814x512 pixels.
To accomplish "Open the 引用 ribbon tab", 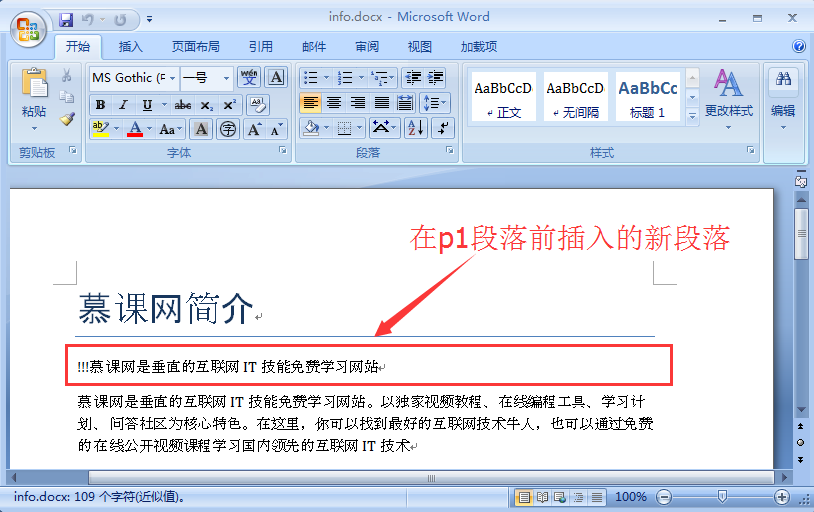I will pos(261,47).
